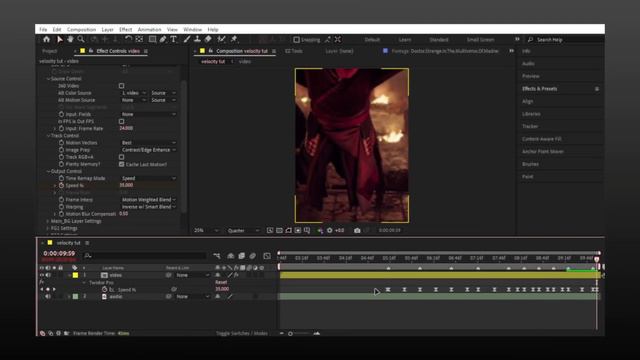Select the Rectangle shape tool

coord(152,39)
